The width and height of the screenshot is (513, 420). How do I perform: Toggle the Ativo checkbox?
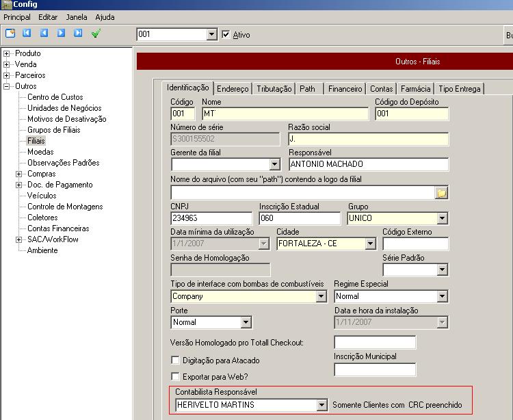click(x=226, y=34)
